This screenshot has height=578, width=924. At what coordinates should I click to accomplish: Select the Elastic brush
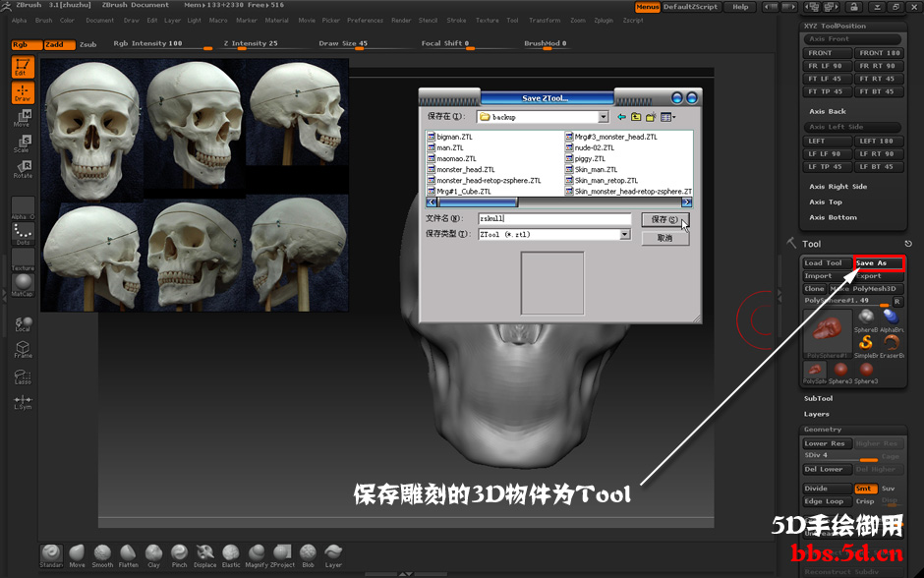(231, 555)
